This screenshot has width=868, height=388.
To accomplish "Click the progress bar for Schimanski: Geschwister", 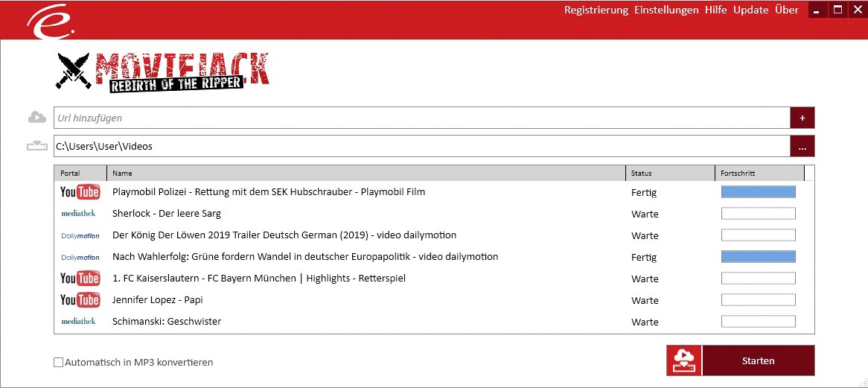I will (759, 322).
